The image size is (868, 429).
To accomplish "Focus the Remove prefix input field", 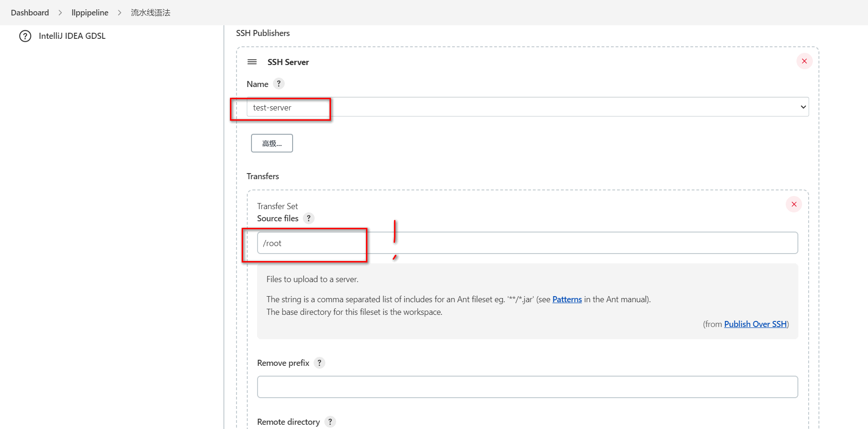I will 527,387.
